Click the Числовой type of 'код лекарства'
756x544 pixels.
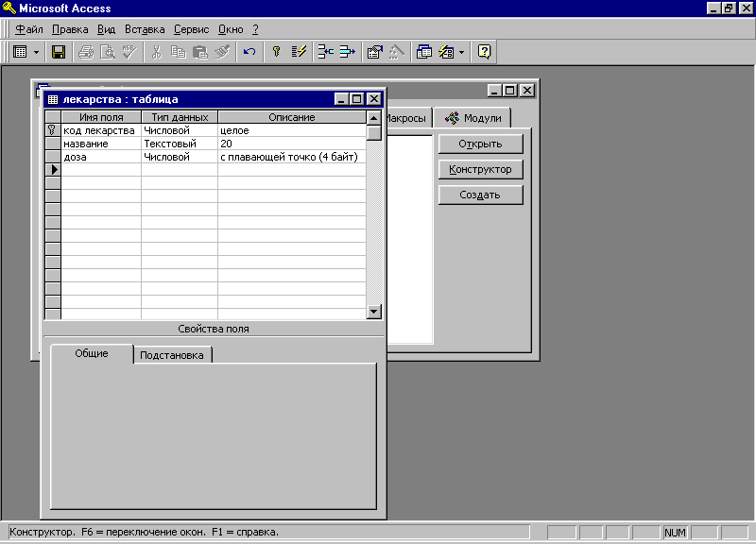coord(180,130)
